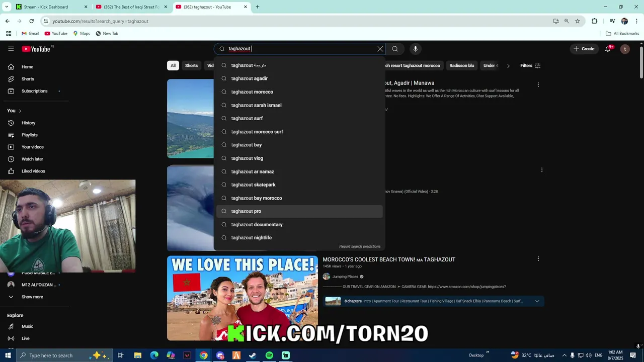
Task: Choose suggestion taghazout sarah ismael
Action: pyautogui.click(x=299, y=105)
